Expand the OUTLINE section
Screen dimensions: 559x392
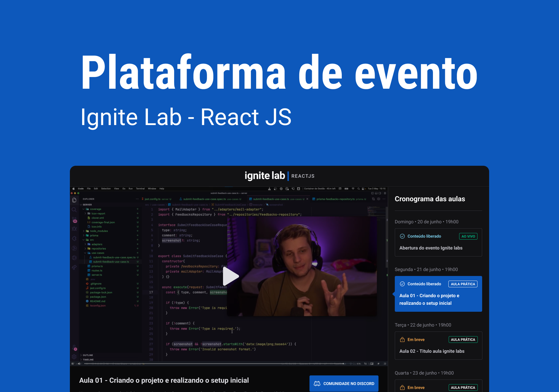pyautogui.click(x=88, y=355)
